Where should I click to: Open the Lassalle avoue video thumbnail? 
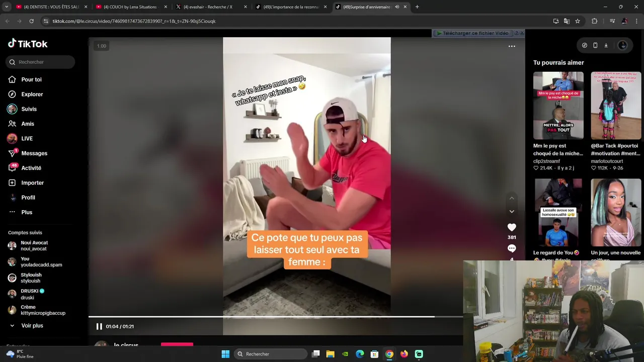[x=558, y=212]
